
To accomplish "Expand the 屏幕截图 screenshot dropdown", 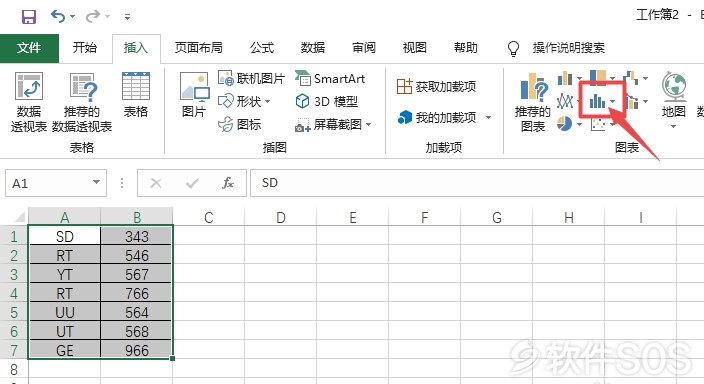I will (369, 124).
